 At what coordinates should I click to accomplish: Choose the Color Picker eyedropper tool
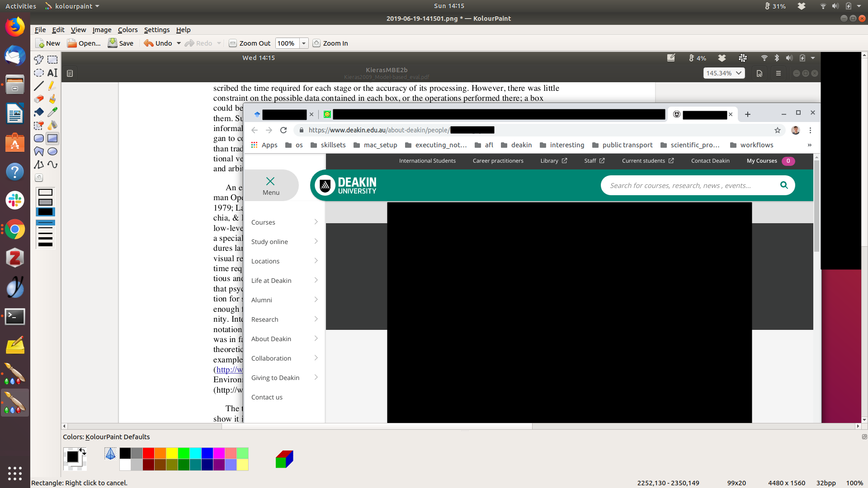(x=52, y=112)
